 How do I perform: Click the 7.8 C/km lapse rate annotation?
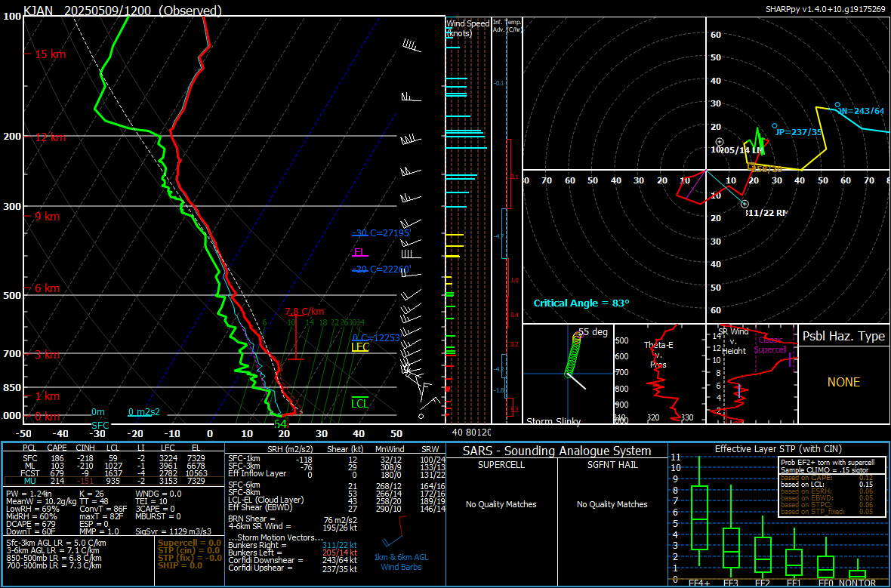[x=304, y=311]
